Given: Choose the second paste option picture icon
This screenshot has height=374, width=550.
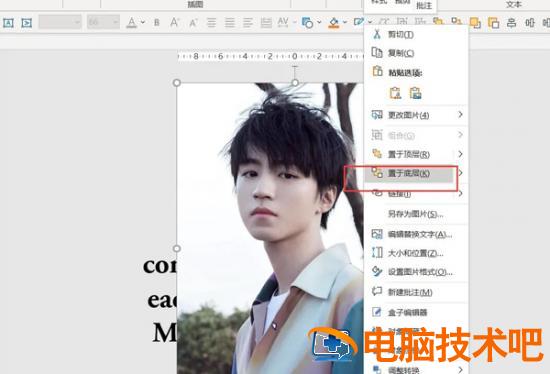Looking at the screenshot, I should click(x=415, y=93).
